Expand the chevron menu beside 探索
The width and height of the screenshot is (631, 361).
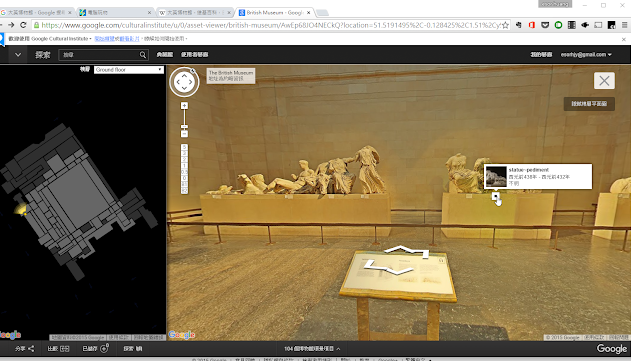click(x=18, y=55)
